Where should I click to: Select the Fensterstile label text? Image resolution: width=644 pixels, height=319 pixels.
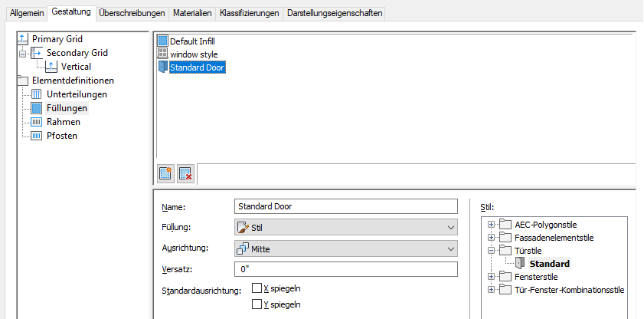click(536, 277)
